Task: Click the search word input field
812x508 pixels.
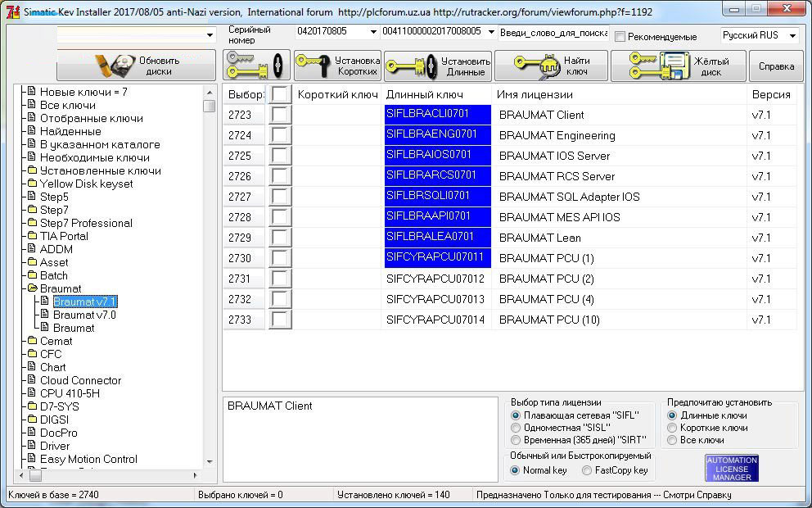Action: coord(553,32)
